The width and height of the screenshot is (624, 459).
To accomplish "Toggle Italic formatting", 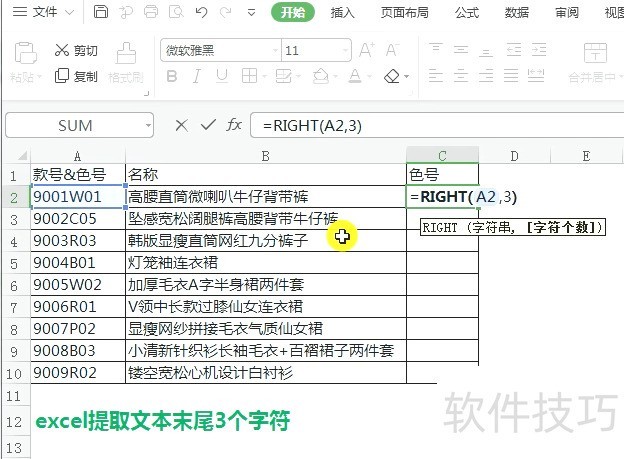I will 197,76.
